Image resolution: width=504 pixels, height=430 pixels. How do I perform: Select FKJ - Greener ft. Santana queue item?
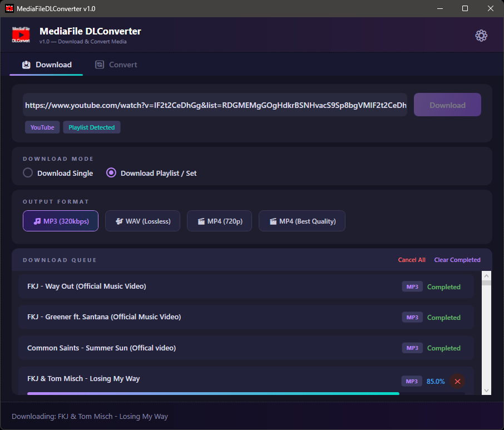246,317
